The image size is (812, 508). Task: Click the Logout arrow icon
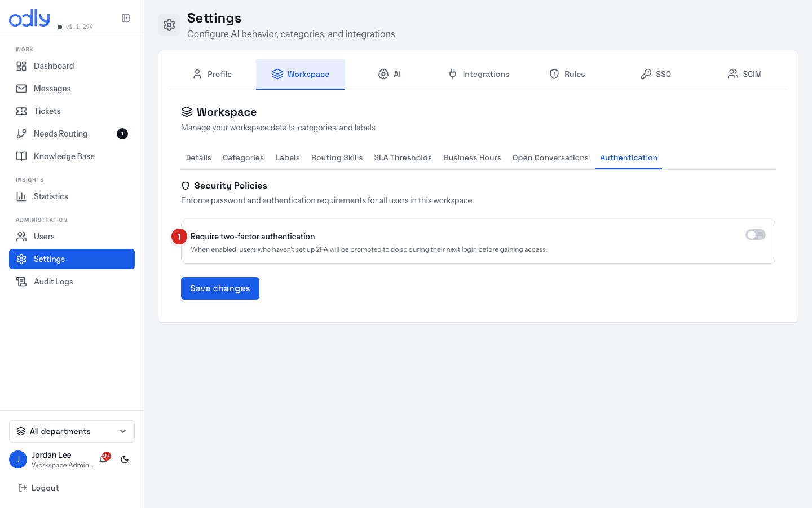(23, 488)
